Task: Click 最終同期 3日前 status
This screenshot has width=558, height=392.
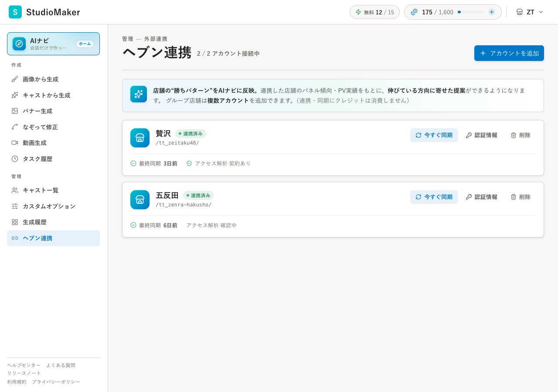Action: point(154,163)
